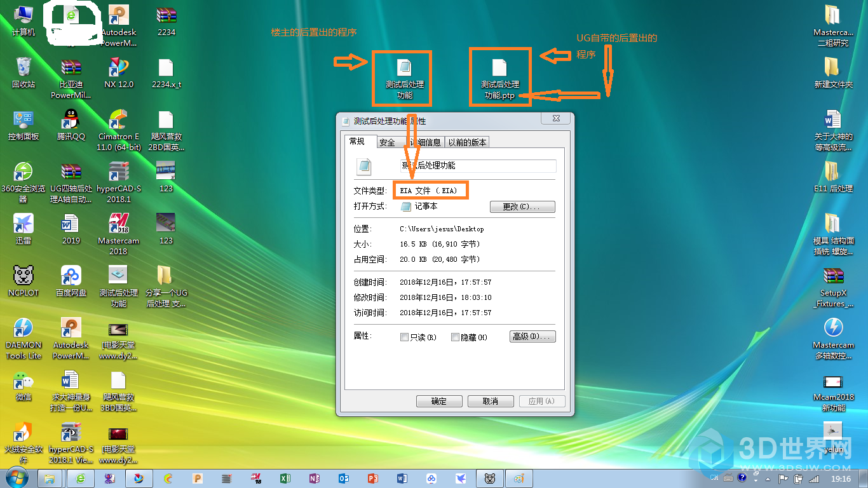Viewport: 868px width, 488px height.
Task: Launch 火绒安全软件 desktop icon
Action: tap(24, 443)
